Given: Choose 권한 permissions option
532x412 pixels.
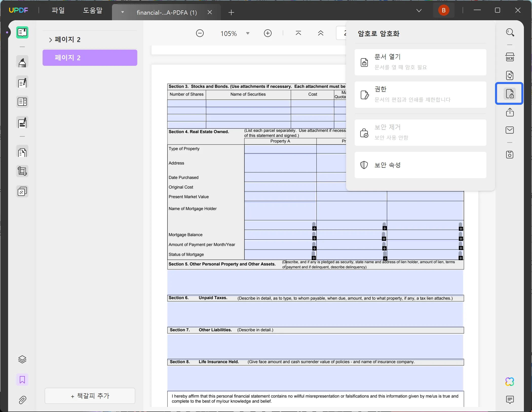Looking at the screenshot, I should click(x=420, y=95).
